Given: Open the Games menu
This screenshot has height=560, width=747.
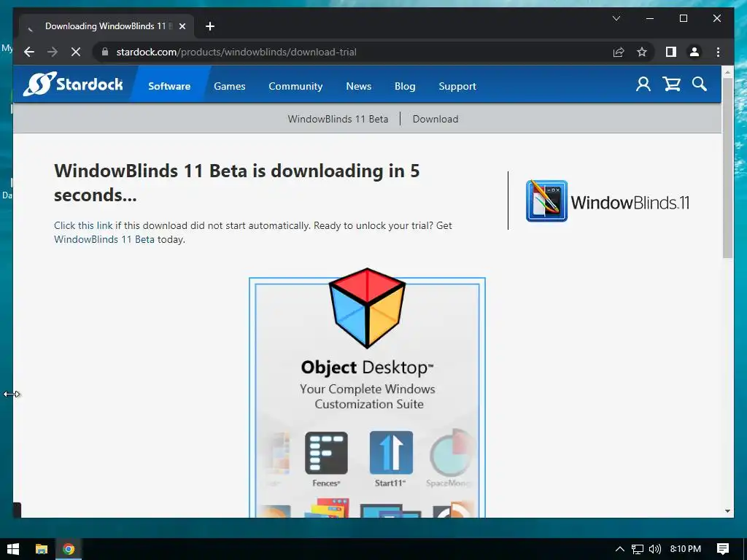Looking at the screenshot, I should coord(230,86).
